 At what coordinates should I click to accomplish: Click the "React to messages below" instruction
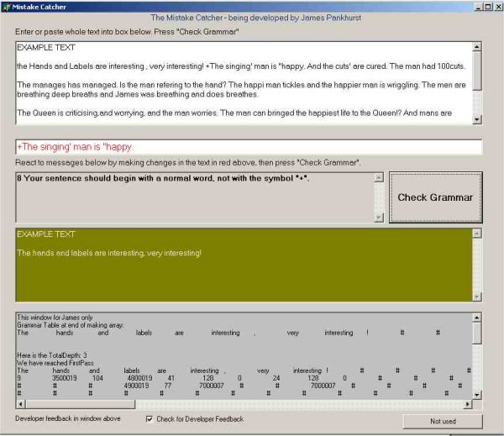pos(188,163)
